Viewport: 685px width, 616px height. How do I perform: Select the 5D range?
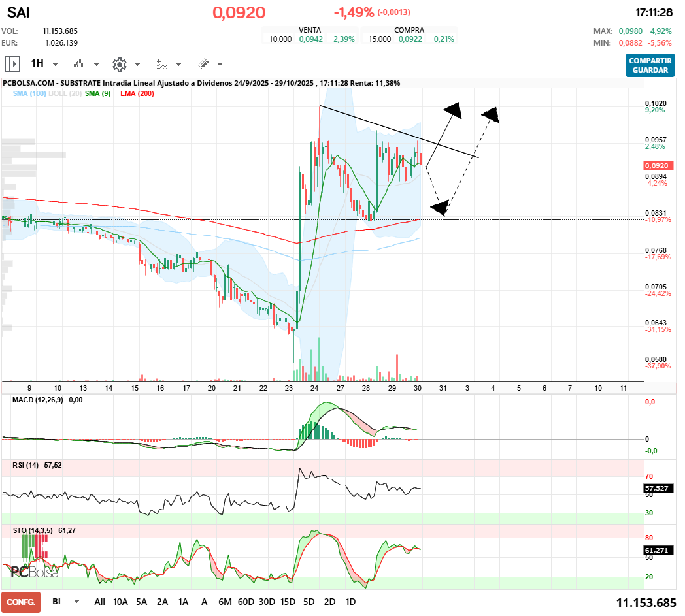(309, 602)
